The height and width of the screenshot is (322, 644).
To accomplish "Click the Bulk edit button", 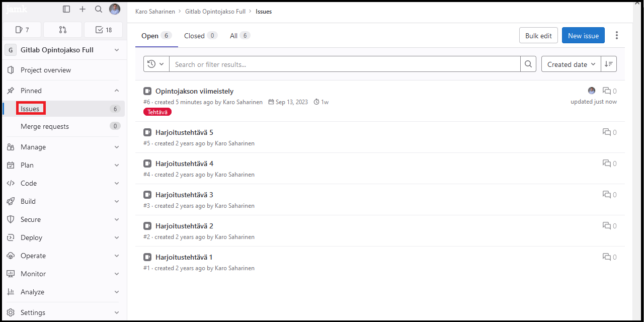I will click(x=538, y=36).
